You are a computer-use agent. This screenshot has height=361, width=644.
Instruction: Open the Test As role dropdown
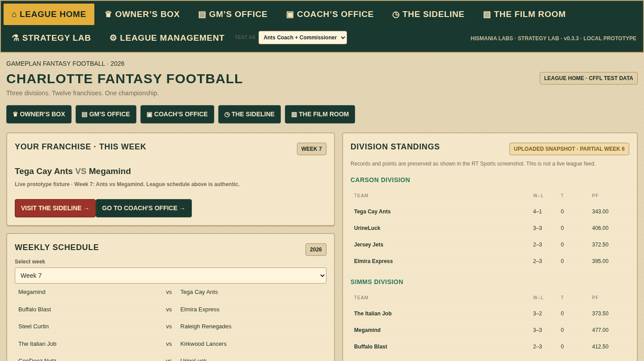coord(303,38)
